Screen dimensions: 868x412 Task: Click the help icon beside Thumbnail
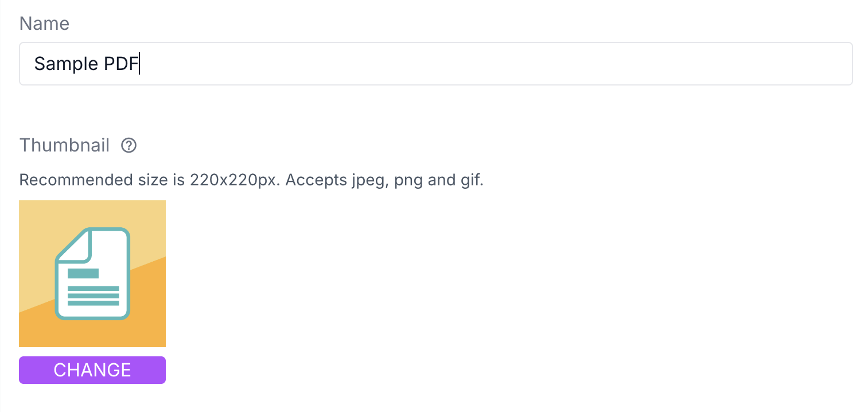129,146
